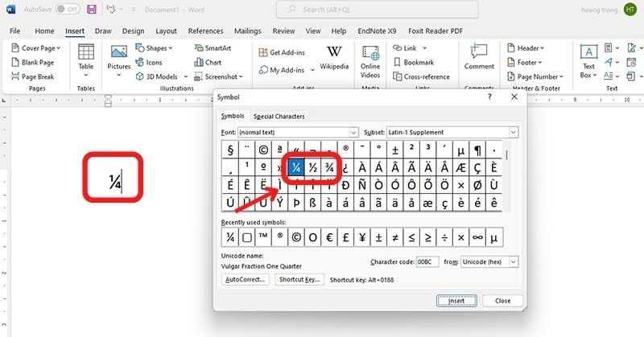This screenshot has width=644, height=337.
Task: Open the Page Number dropdown
Action: pos(535,76)
